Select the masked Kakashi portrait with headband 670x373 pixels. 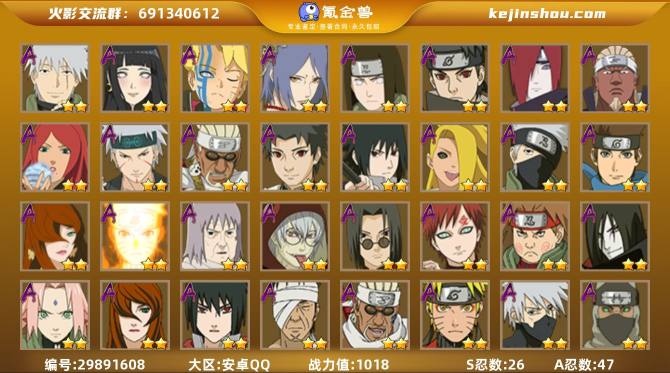535,157
